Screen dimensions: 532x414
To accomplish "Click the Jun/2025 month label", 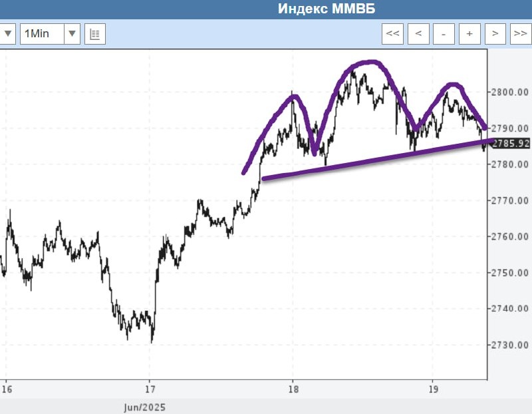I will click(x=144, y=407).
